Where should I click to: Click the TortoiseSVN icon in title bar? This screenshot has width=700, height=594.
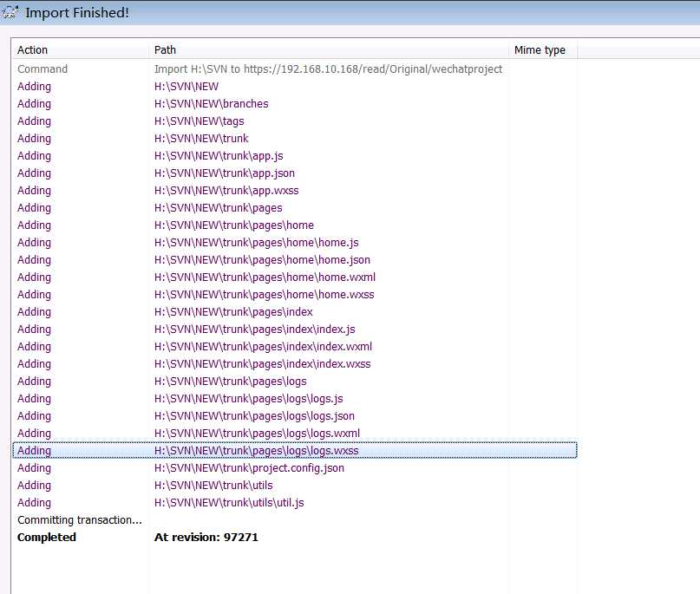[10, 12]
